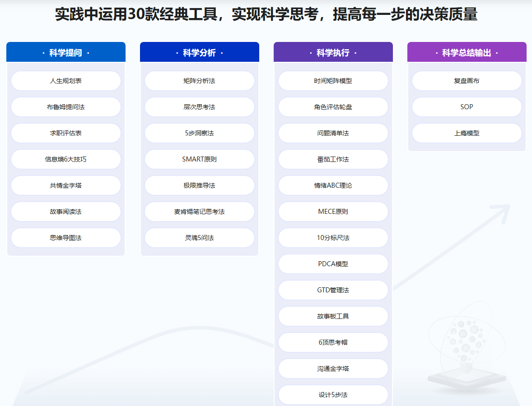Choose GTD管理法
The width and height of the screenshot is (532, 406).
coord(333,290)
